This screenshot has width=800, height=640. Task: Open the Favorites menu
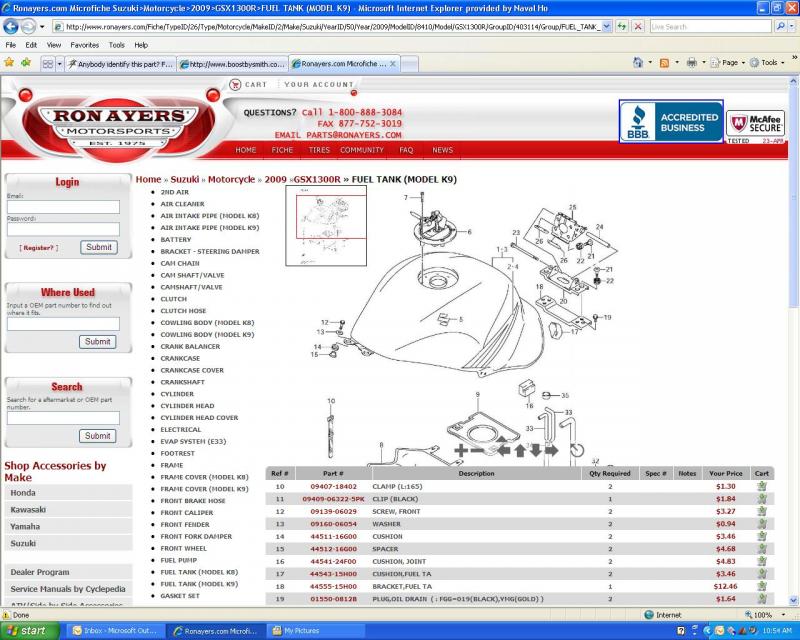[x=84, y=45]
